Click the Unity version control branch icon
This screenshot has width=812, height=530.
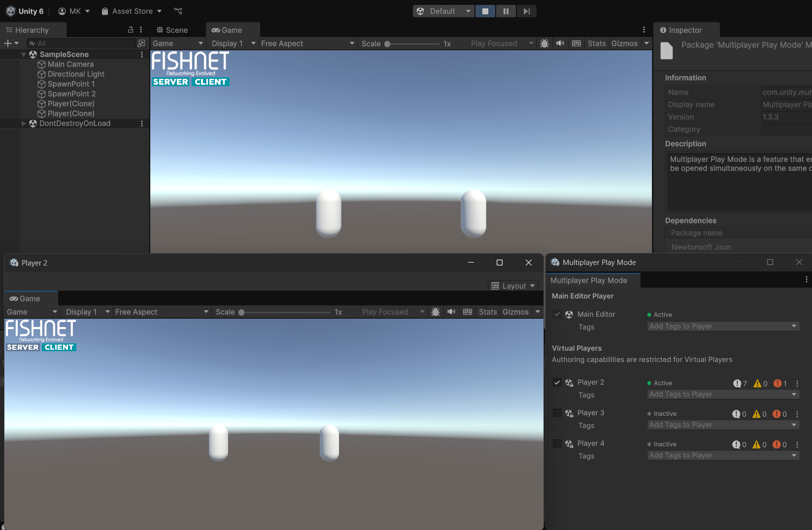point(178,11)
